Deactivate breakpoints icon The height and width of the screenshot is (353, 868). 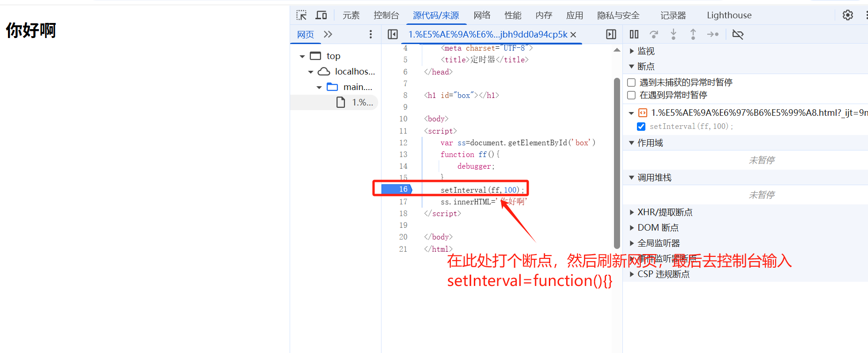point(738,34)
